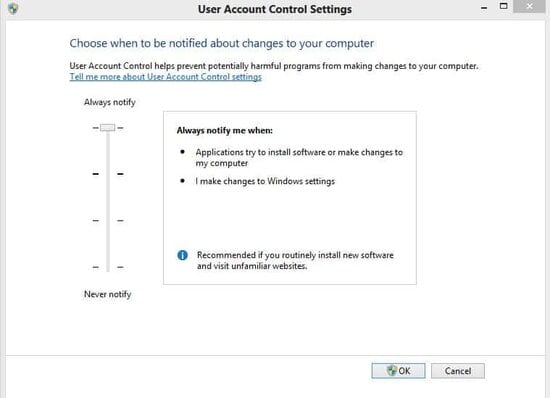
Task: Click the Recommended if you routinely install text
Action: 295,261
